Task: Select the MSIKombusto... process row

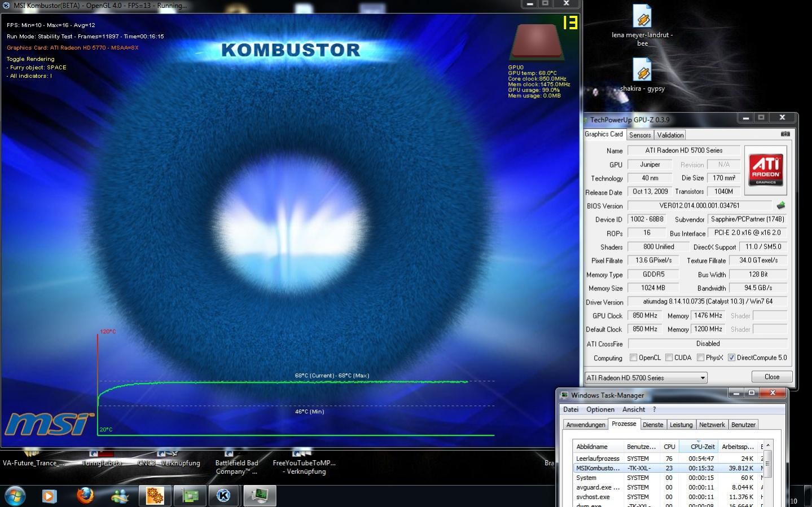Action: (668, 468)
